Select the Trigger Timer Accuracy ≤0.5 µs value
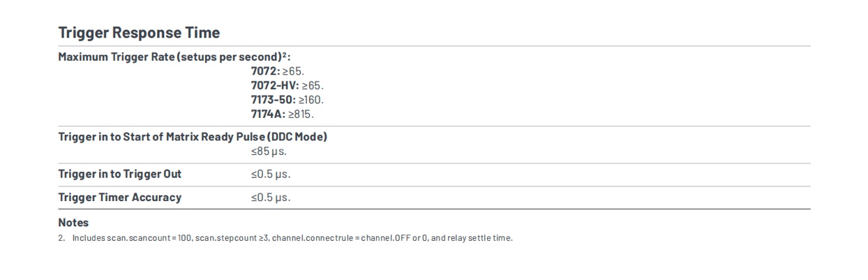The width and height of the screenshot is (868, 280). (x=271, y=197)
